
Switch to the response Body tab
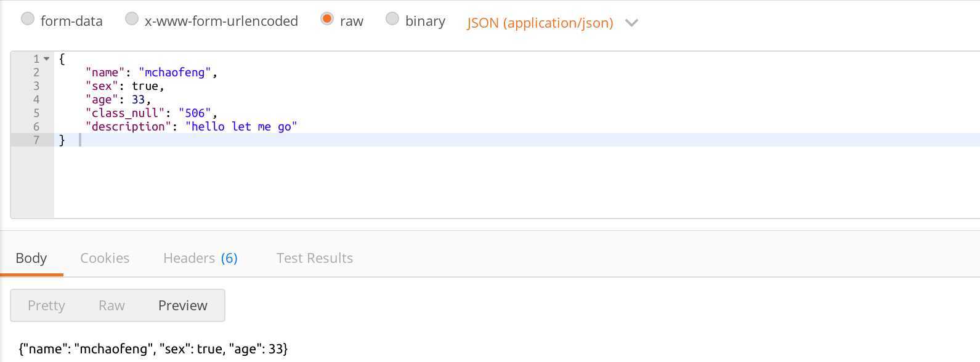(31, 258)
